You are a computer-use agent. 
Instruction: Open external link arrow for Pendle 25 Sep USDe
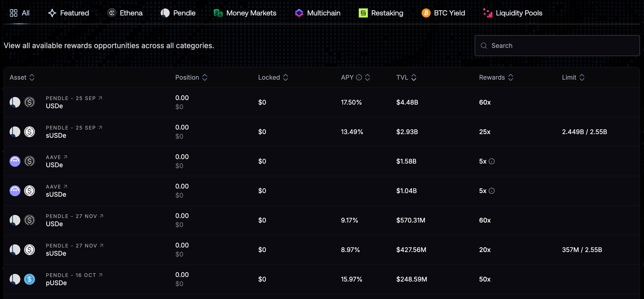point(100,98)
